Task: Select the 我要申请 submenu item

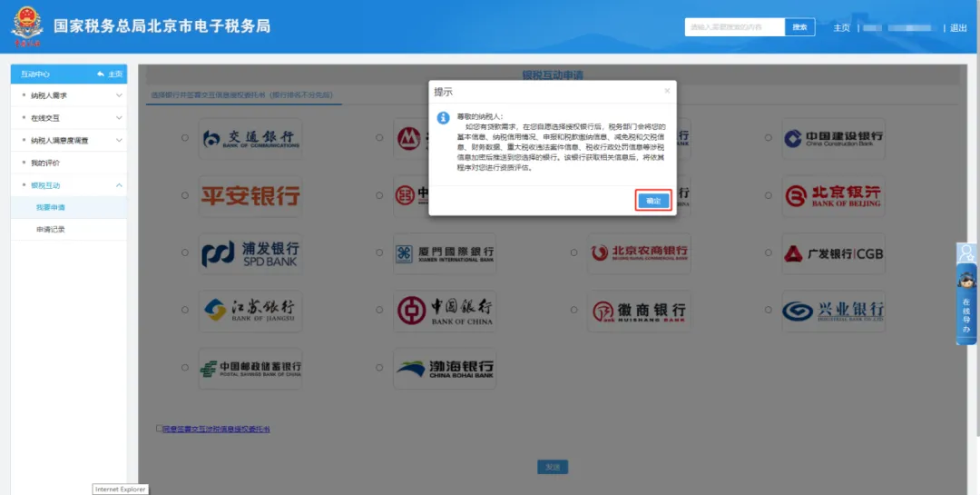Action: pyautogui.click(x=69, y=207)
